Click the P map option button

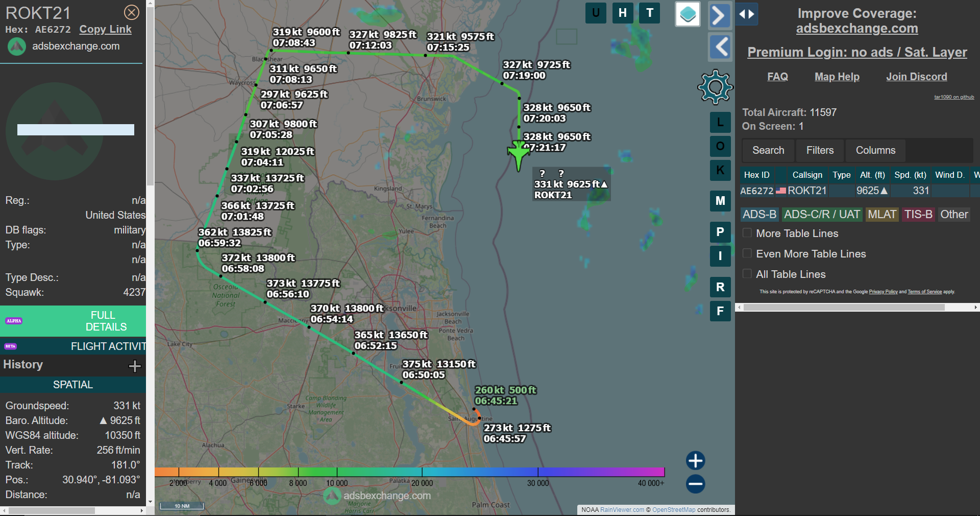(720, 232)
